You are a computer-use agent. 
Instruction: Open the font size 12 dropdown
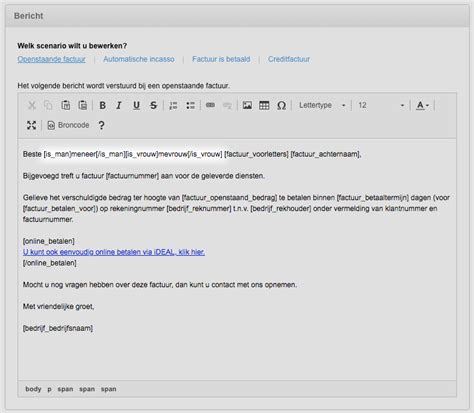pos(381,105)
